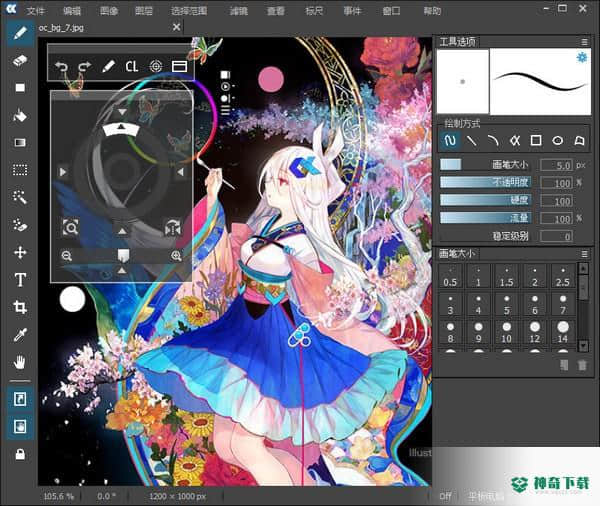Viewport: 600px width, 506px height.
Task: Adjust the 流量 slider
Action: [x=485, y=218]
